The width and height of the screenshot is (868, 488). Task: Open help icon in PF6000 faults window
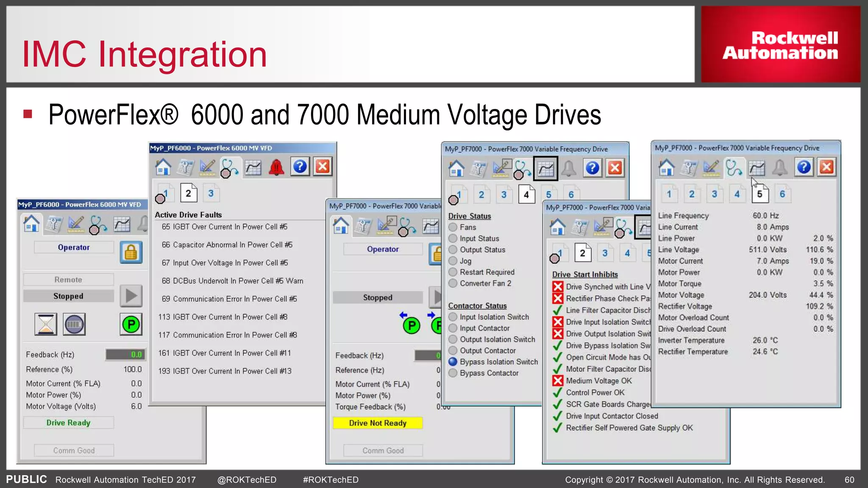click(x=300, y=166)
